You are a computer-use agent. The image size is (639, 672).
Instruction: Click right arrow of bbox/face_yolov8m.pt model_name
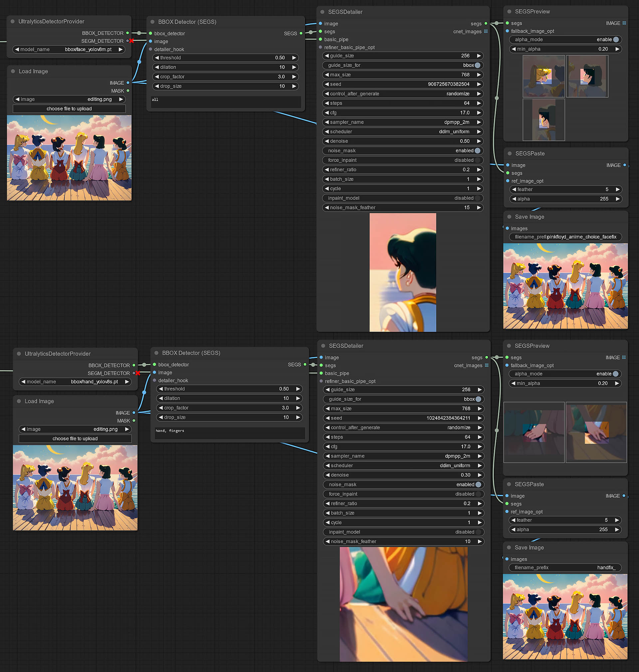(120, 49)
